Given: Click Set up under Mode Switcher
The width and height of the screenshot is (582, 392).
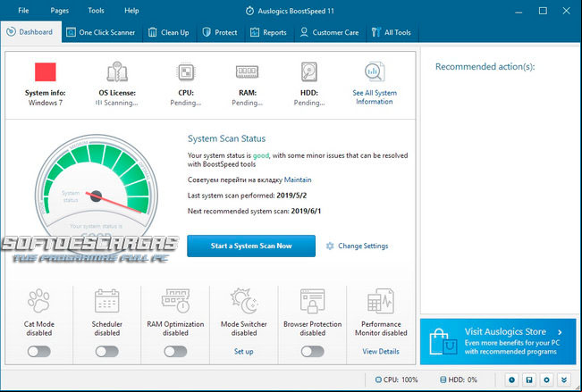Looking at the screenshot, I should pyautogui.click(x=244, y=351).
